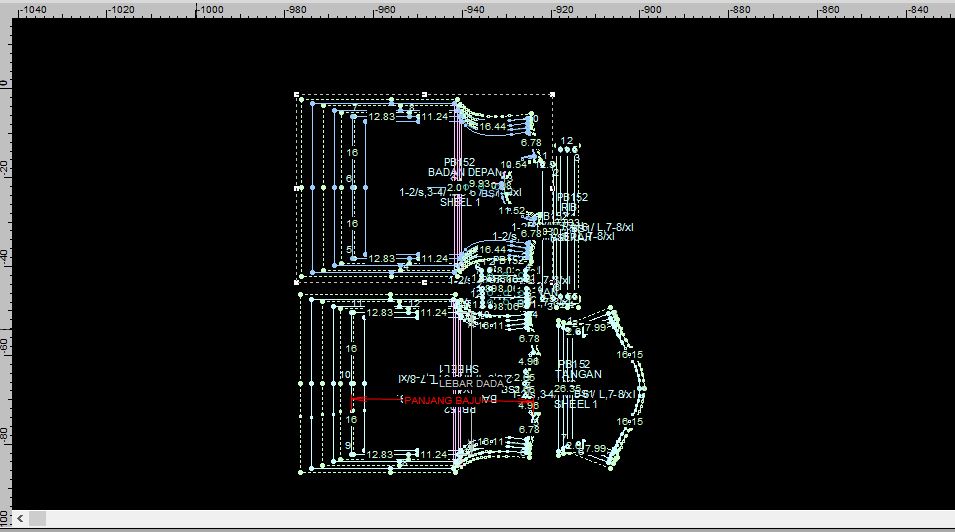Click the -900 mark on the top ruler
Screen dimensions: 955x532
[x=651, y=9]
